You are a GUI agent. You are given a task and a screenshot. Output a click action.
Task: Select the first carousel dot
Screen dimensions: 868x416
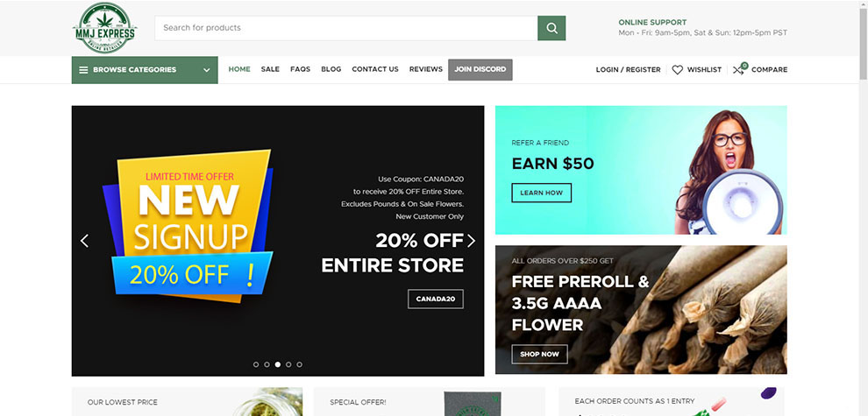click(x=256, y=364)
